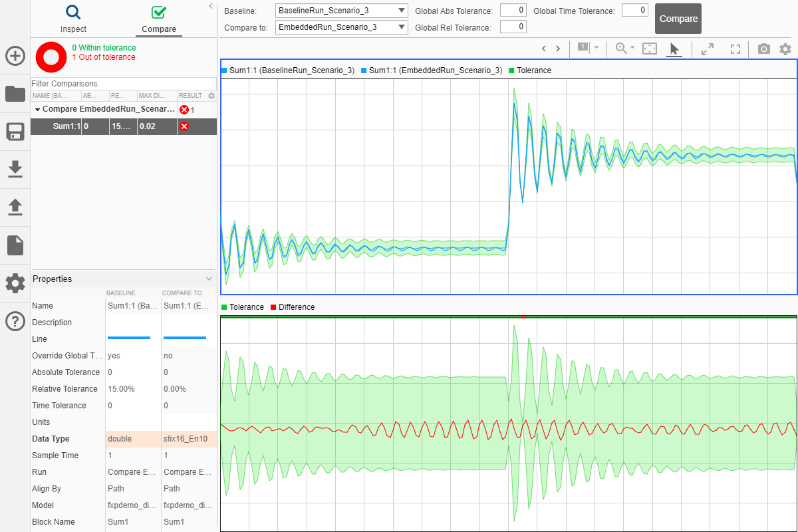This screenshot has height=532, width=798.
Task: Open Preferences gear in left sidebar
Action: pos(15,283)
